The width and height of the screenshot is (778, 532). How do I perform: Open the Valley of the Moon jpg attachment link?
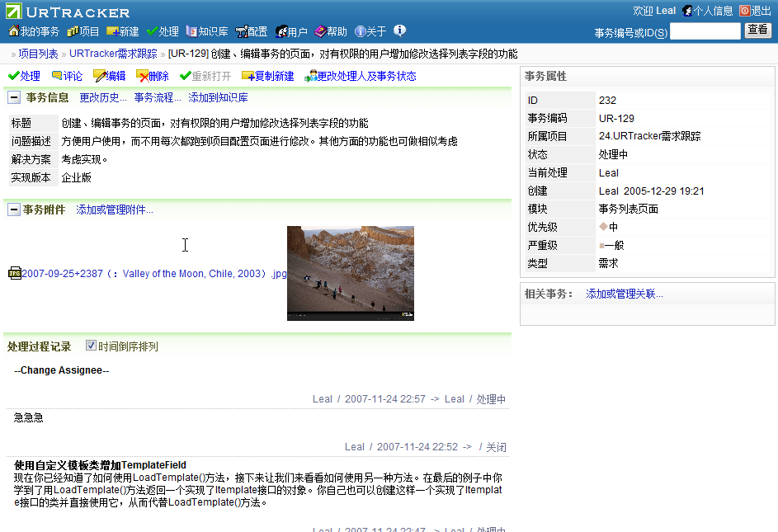click(x=154, y=274)
